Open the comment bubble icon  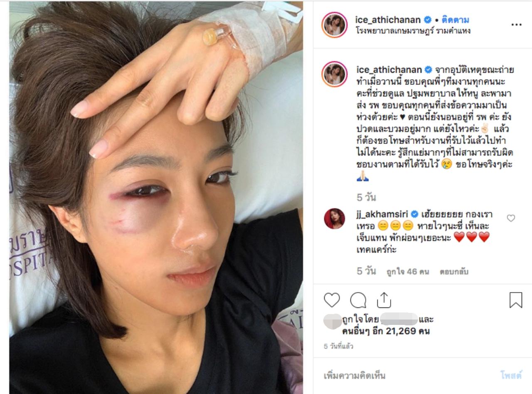358,300
